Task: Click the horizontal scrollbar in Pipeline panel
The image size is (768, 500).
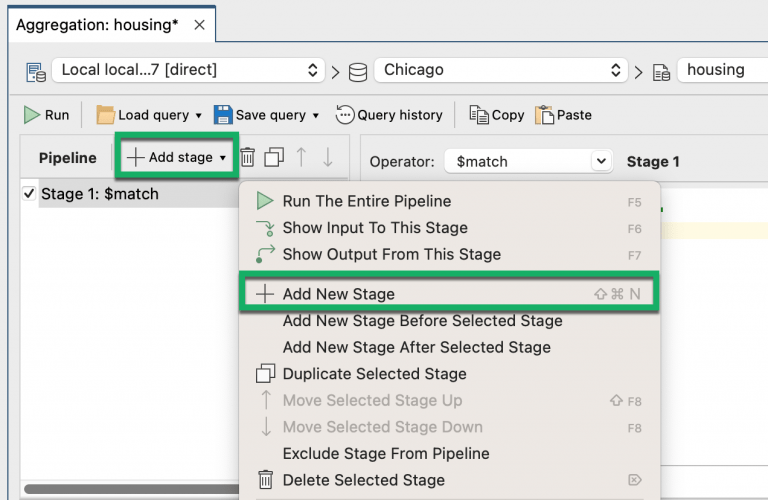Action: (120, 489)
